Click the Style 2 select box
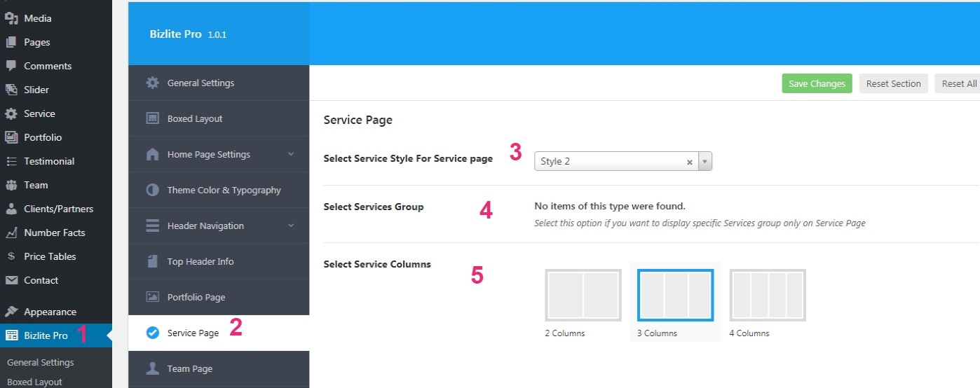The image size is (980, 388). click(x=623, y=161)
